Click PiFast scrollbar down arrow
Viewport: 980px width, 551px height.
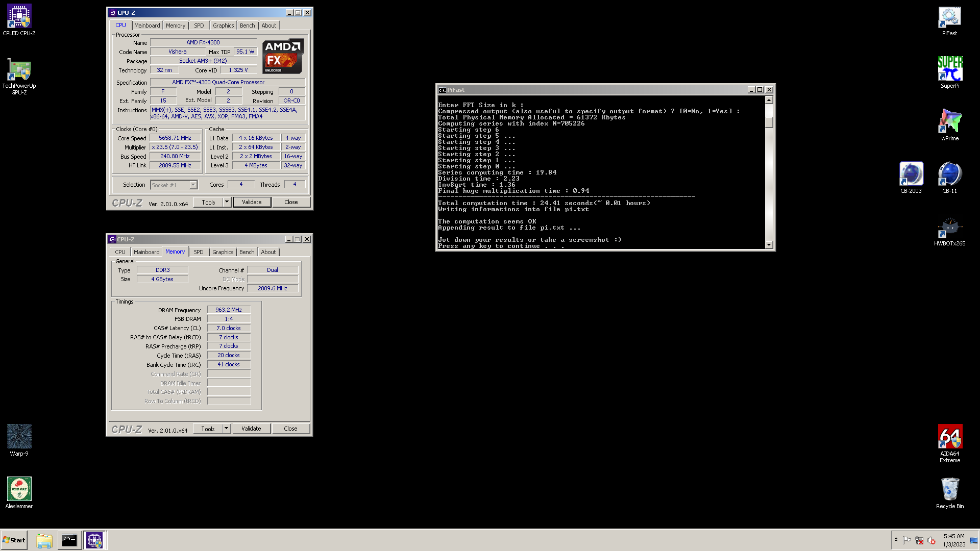click(769, 245)
